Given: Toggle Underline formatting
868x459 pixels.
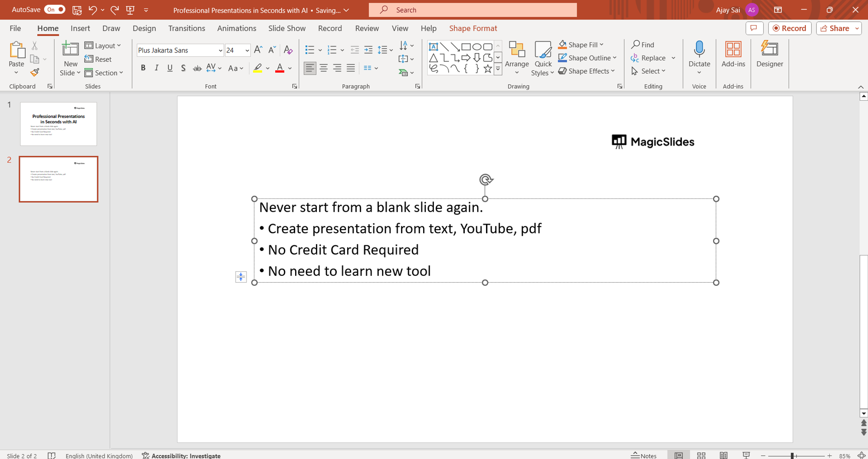Looking at the screenshot, I should coord(170,68).
